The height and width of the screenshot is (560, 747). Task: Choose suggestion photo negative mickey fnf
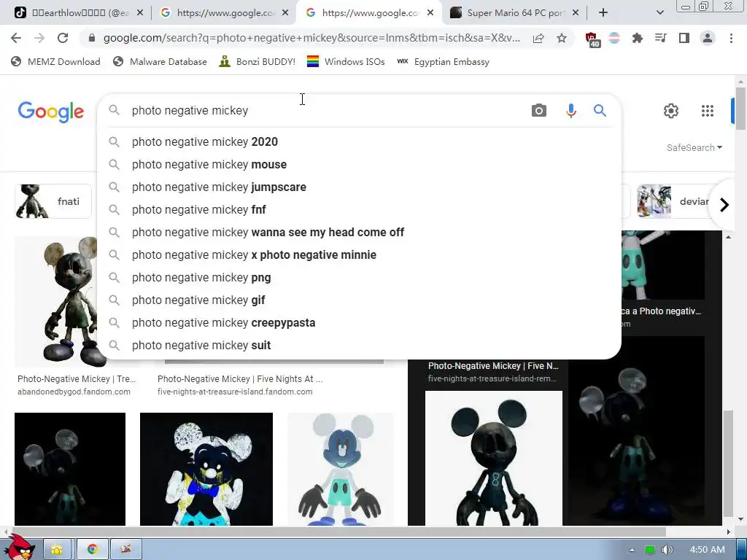(x=359, y=209)
